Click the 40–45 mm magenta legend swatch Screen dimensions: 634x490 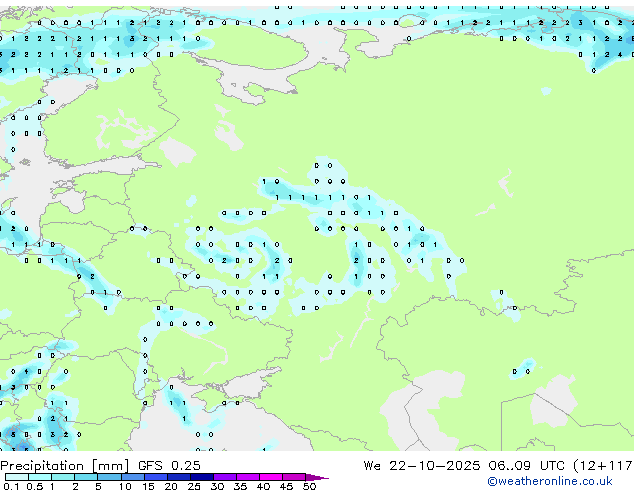[x=271, y=477]
